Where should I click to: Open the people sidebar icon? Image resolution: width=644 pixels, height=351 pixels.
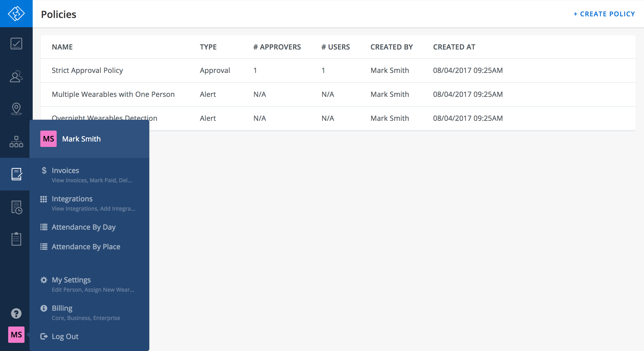16,76
